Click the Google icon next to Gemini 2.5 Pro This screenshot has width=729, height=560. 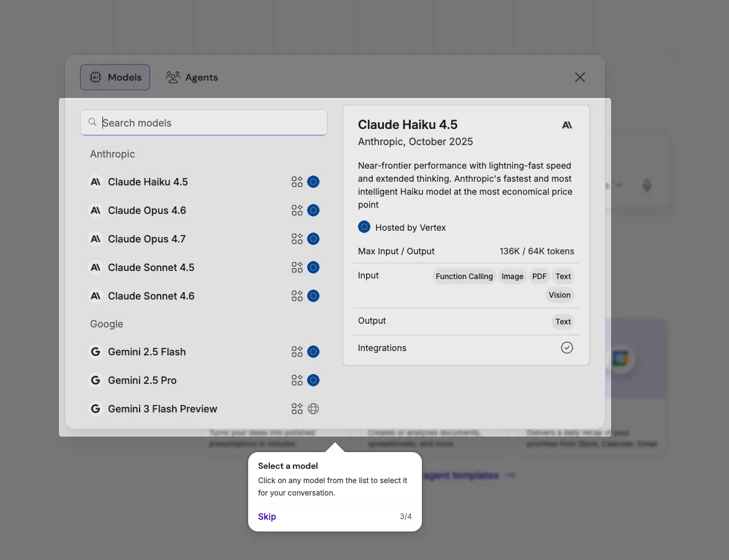click(x=96, y=380)
